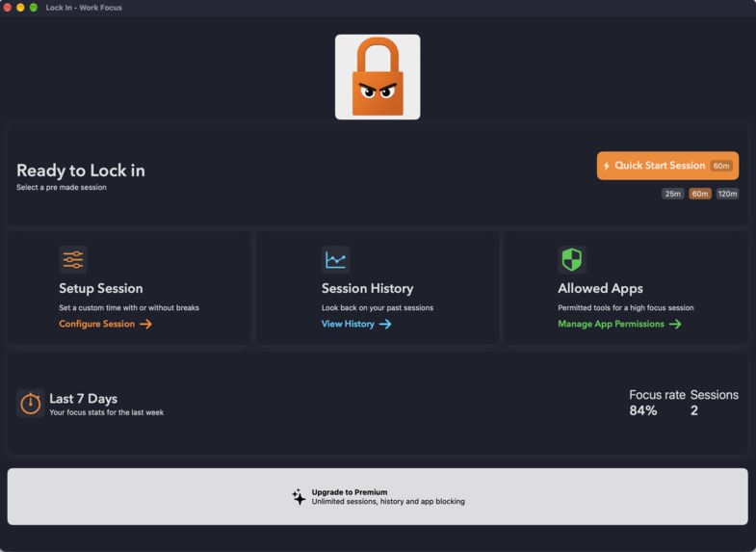Open the View History link
756x552 pixels.
[x=356, y=324]
